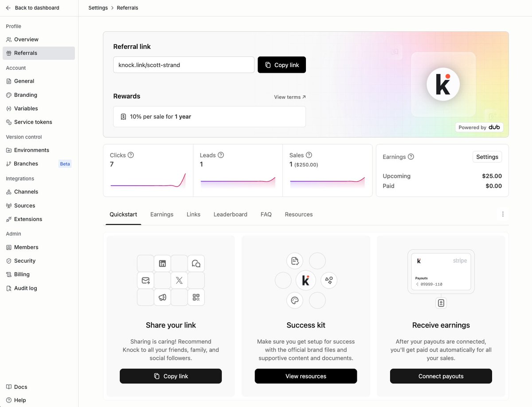Image resolution: width=532 pixels, height=407 pixels.
Task: Click the LinkedIn icon in Share your link
Action: click(162, 264)
